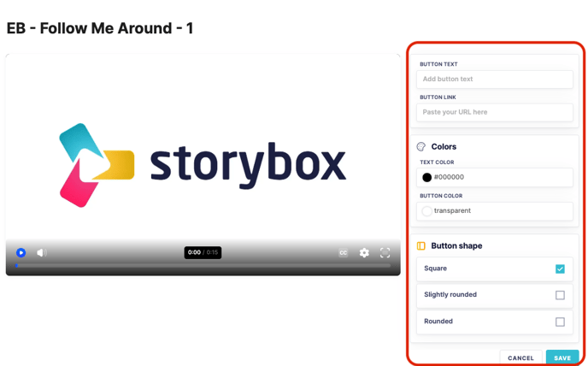The image size is (588, 366).
Task: Click the Colors palette icon
Action: tap(421, 147)
